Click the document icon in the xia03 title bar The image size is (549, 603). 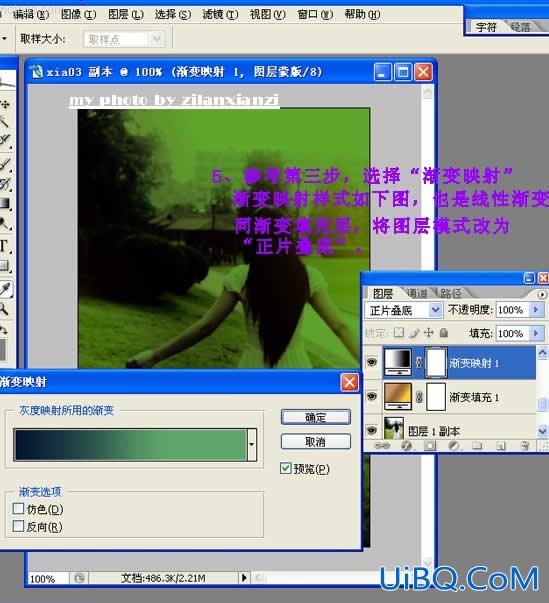[37, 72]
